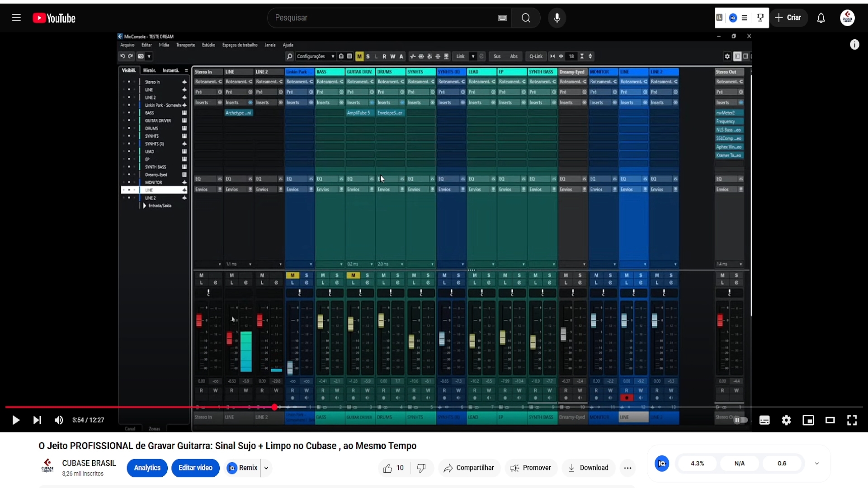868x488 pixels.
Task: Open more actions three-dot menu
Action: 627,468
